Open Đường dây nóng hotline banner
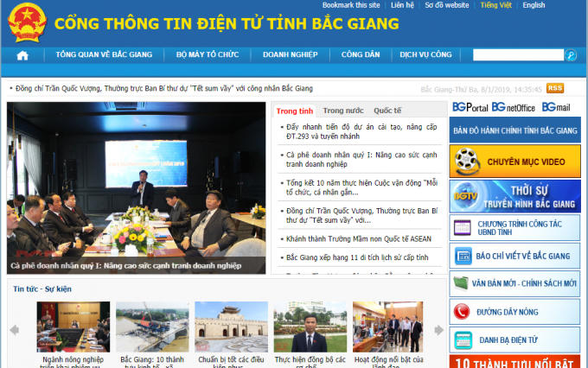 (514, 311)
